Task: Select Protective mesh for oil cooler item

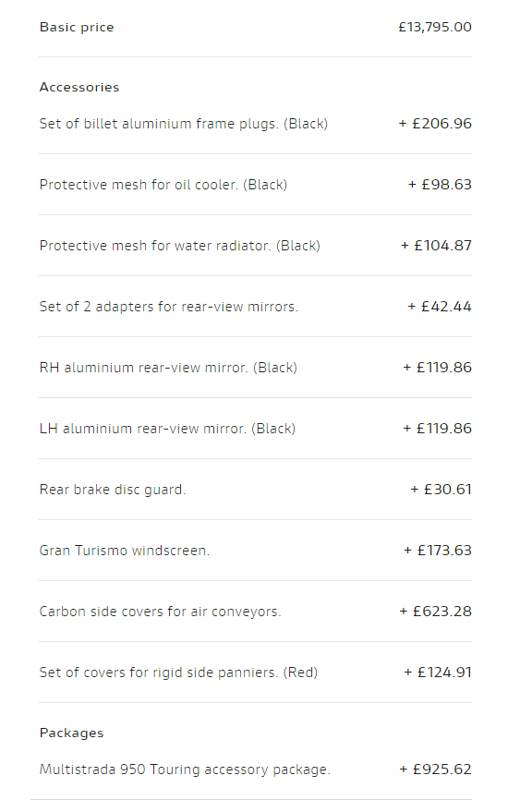Action: tap(163, 185)
